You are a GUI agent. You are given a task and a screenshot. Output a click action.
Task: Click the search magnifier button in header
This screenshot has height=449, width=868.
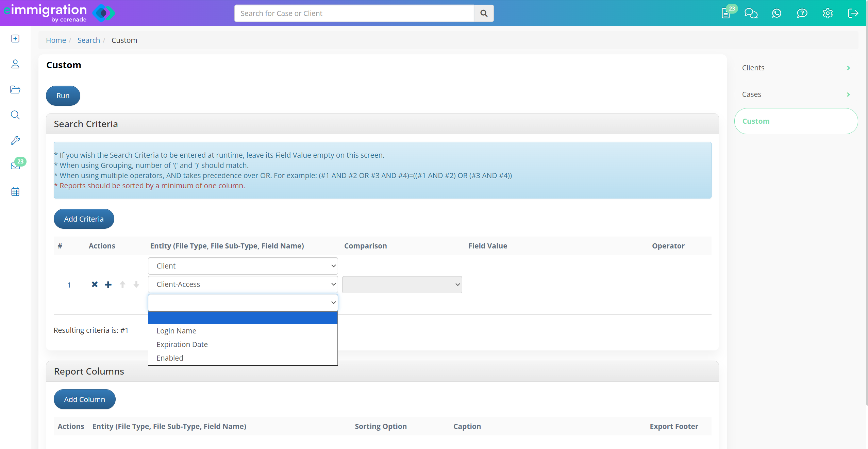(484, 13)
